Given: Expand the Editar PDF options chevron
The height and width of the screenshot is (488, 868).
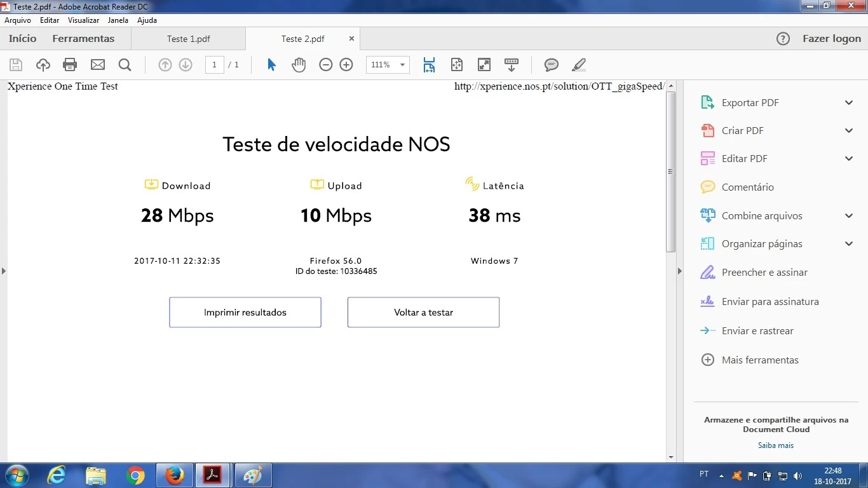Looking at the screenshot, I should click(849, 159).
